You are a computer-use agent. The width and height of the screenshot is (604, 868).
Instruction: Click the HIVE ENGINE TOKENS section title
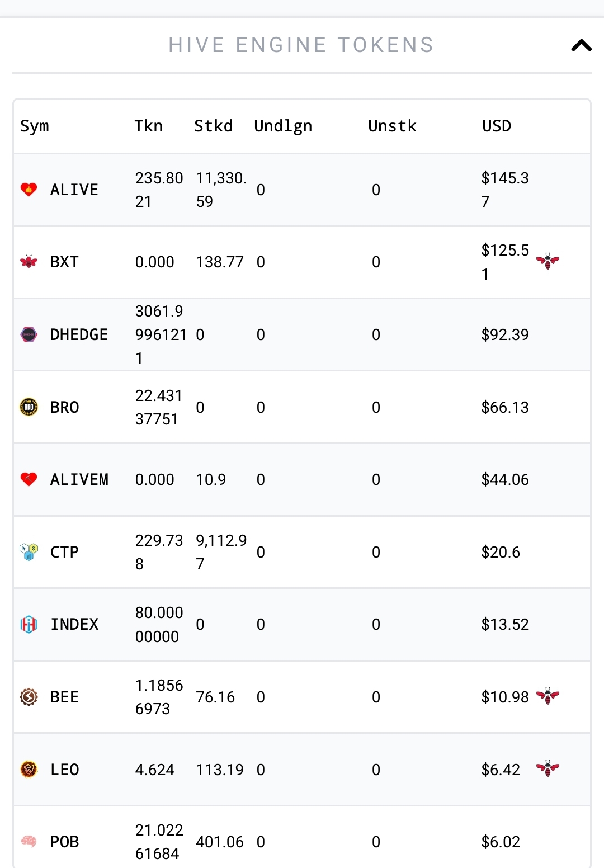pos(301,45)
